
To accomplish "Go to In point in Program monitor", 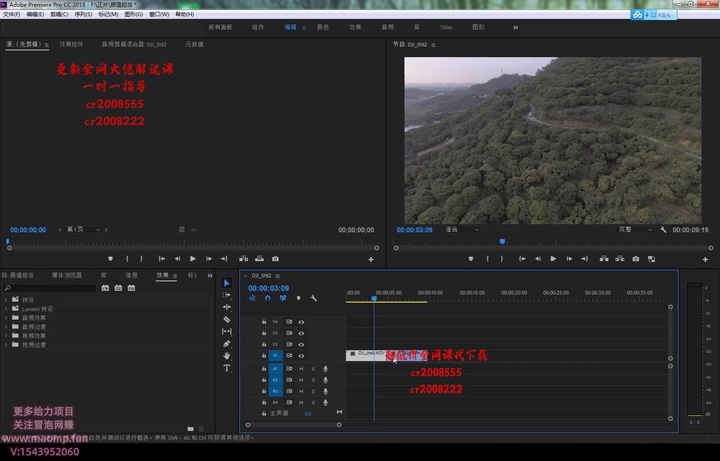I will pyautogui.click(x=522, y=259).
